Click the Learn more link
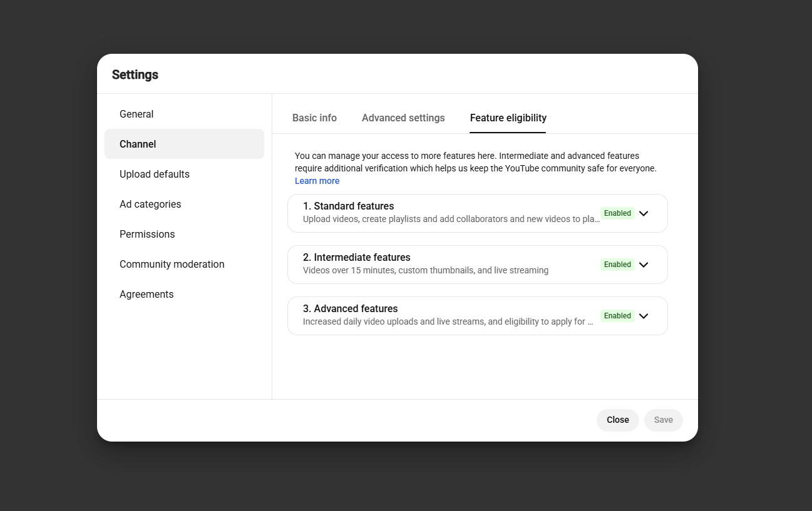Screen dimensions: 812x511 coord(317,181)
